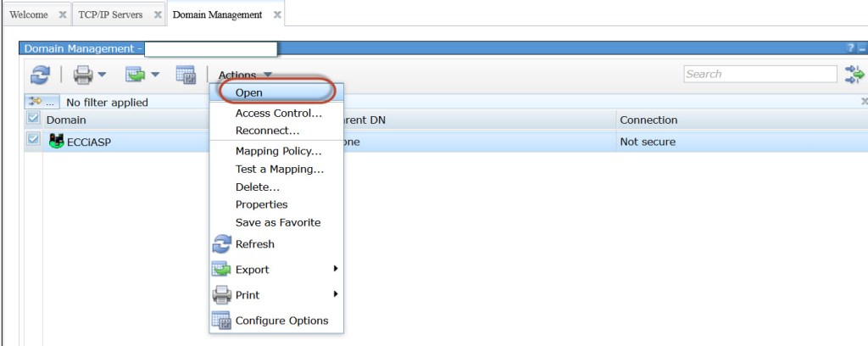Click the ECCiASP domain icon

58,142
